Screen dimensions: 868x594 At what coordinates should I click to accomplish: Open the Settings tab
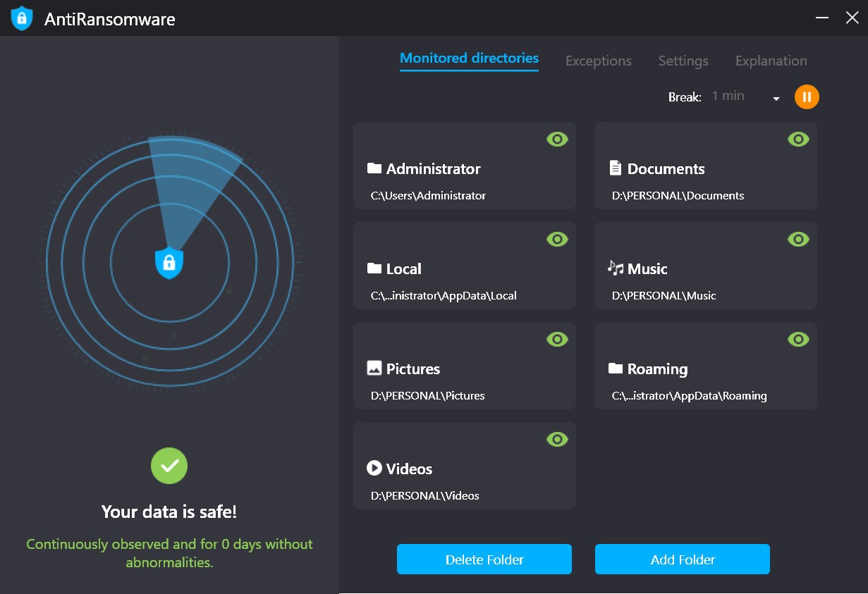point(683,61)
